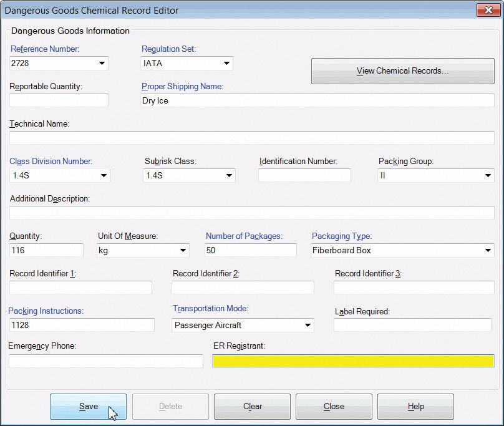The width and height of the screenshot is (504, 426).
Task: Focus the Reportable Quantity field
Action: 59,100
